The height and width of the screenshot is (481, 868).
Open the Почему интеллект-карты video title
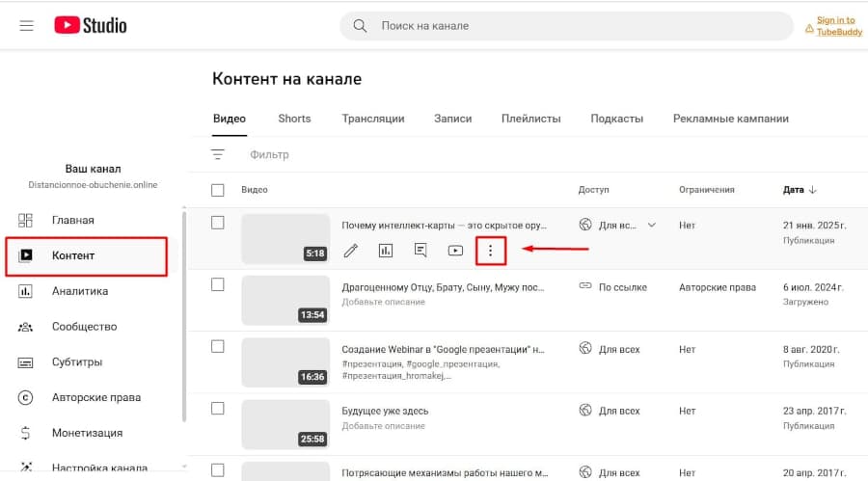pos(444,226)
